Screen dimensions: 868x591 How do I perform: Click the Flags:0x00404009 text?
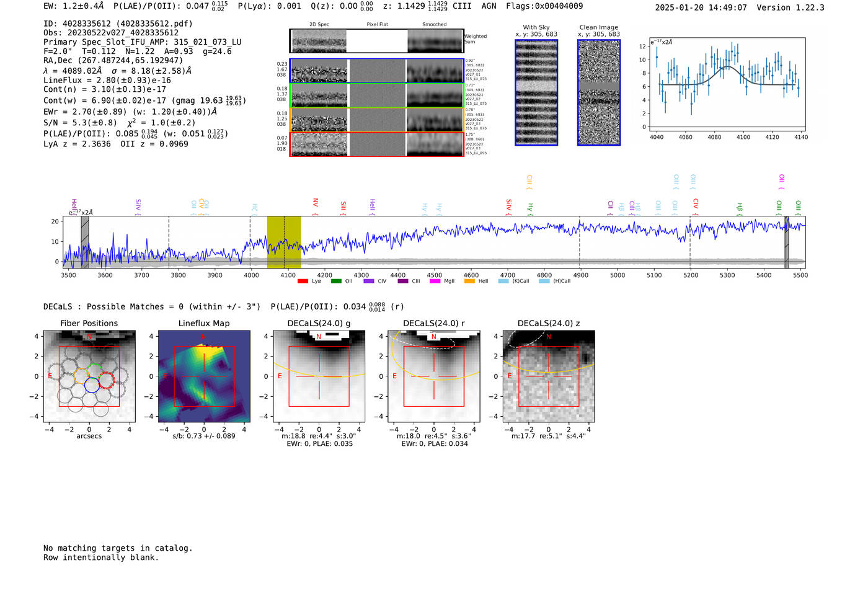point(544,6)
